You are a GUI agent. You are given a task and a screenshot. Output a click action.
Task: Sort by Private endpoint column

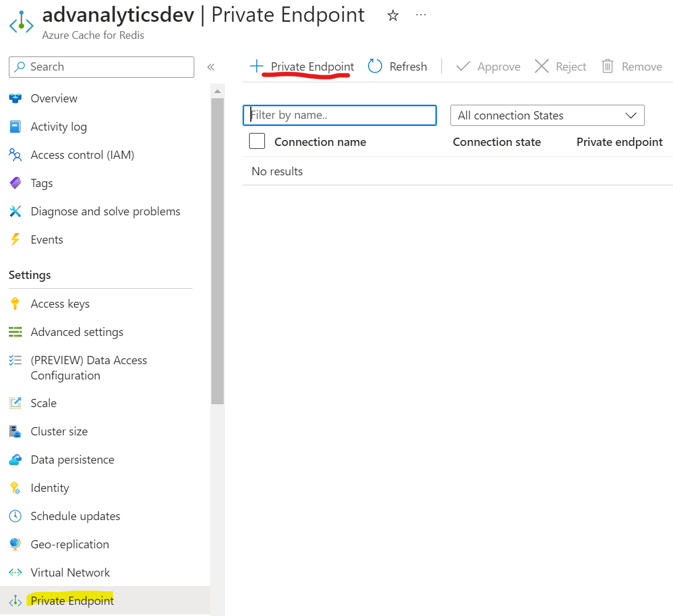(x=619, y=142)
